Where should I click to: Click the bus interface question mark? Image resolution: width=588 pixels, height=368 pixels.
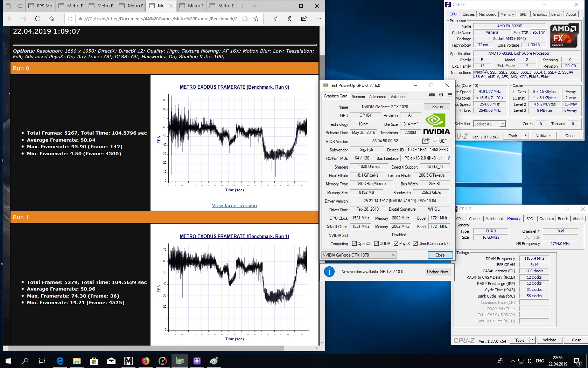(449, 158)
